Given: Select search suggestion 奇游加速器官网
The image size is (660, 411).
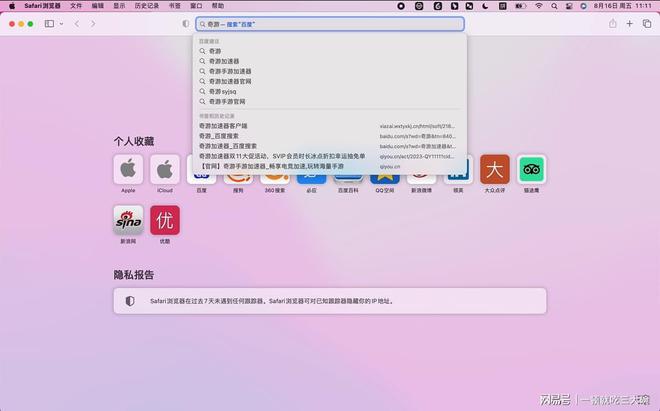Looking at the screenshot, I should click(x=330, y=81).
